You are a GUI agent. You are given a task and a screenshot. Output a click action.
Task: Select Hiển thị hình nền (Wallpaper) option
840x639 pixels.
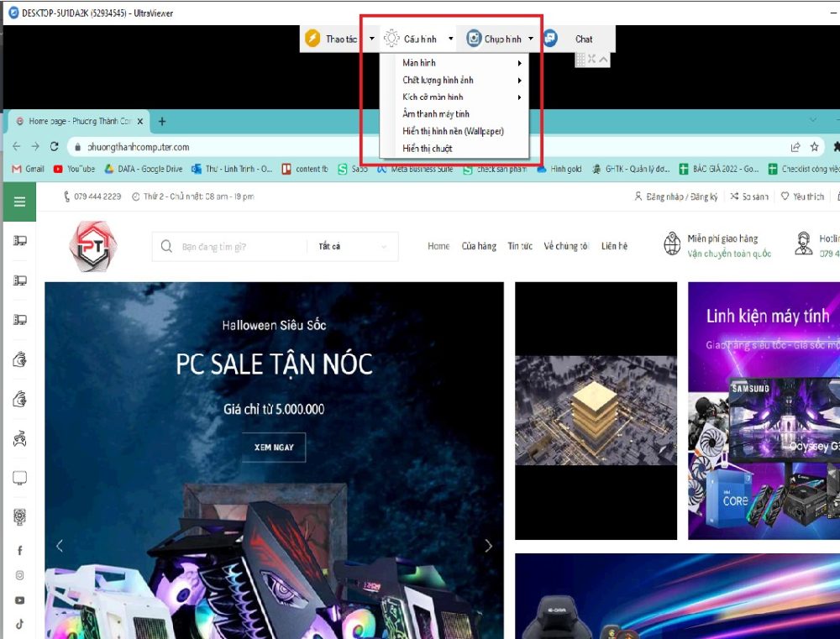coord(454,131)
